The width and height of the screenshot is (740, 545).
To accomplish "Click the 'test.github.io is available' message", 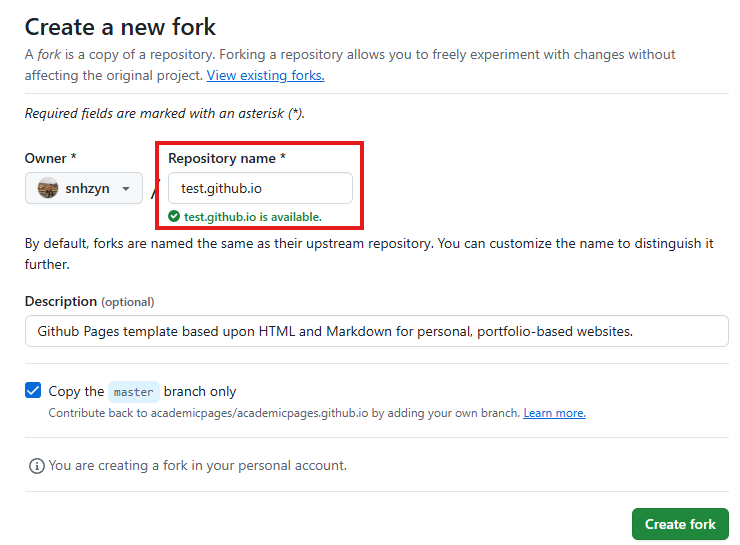I will click(x=252, y=216).
